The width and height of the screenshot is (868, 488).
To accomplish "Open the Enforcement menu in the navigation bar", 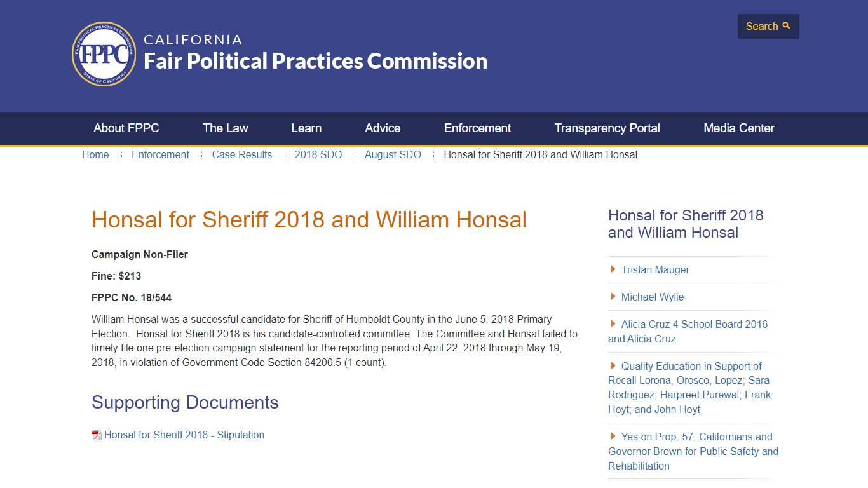I will [x=477, y=128].
